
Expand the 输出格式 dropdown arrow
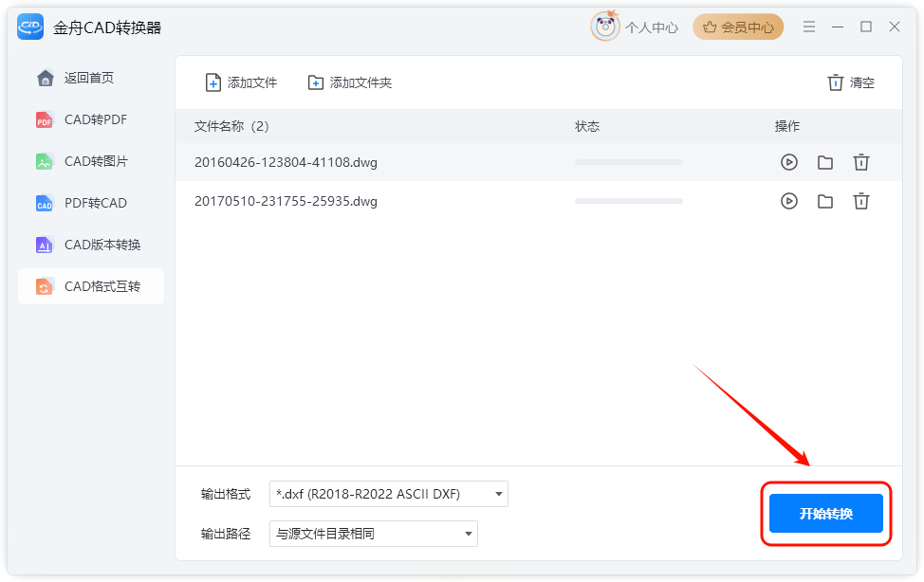tap(499, 494)
